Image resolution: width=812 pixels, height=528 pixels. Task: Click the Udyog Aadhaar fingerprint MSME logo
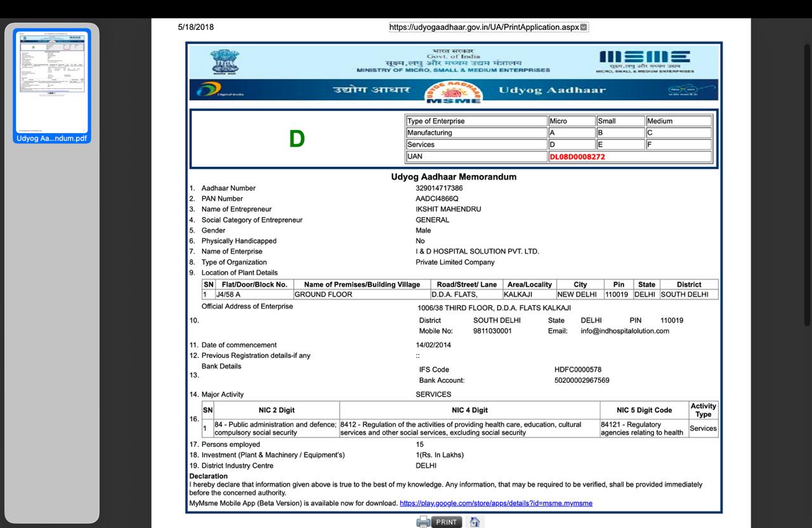(x=452, y=91)
